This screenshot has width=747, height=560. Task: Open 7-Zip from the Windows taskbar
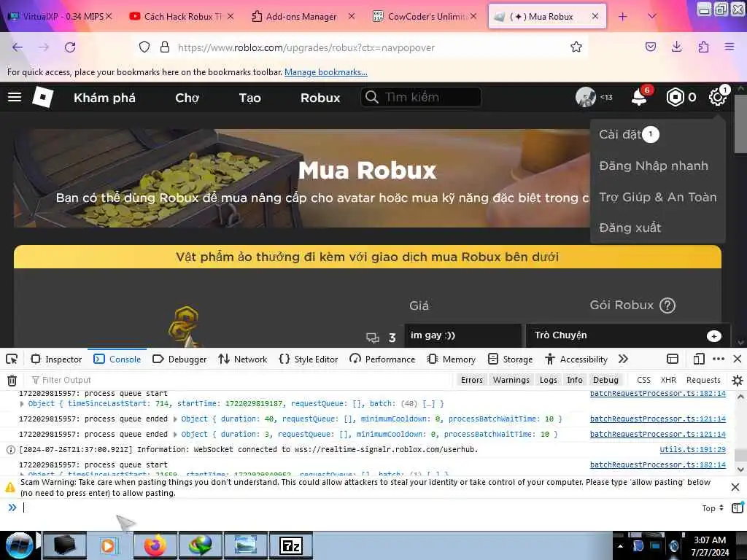(x=290, y=546)
